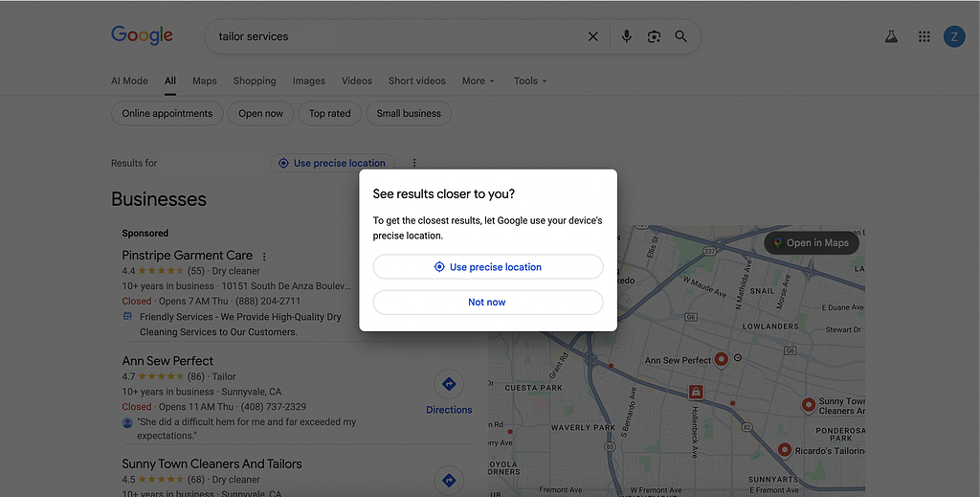Open Google apps grid icon

pos(924,37)
